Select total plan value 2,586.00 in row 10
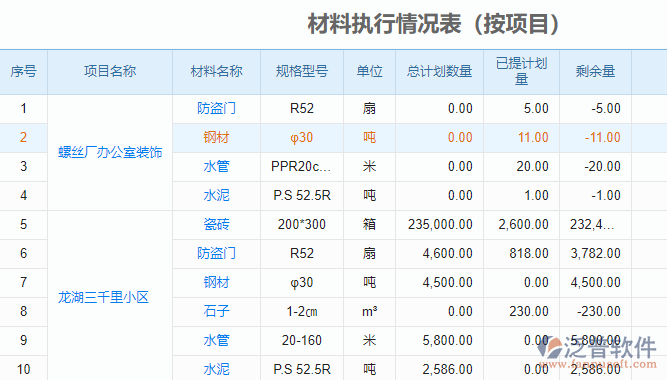The width and height of the screenshot is (667, 380). pyautogui.click(x=448, y=369)
